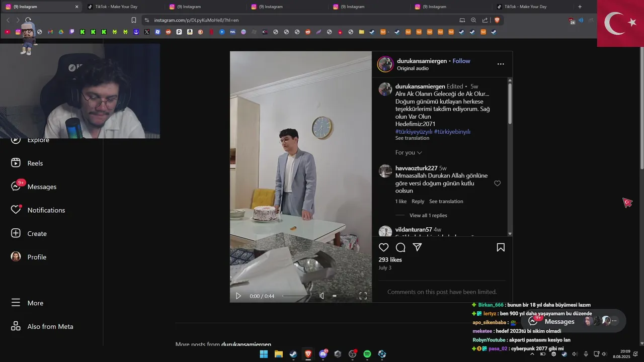Open the three-dot more options on post
The height and width of the screenshot is (362, 644).
(x=501, y=64)
